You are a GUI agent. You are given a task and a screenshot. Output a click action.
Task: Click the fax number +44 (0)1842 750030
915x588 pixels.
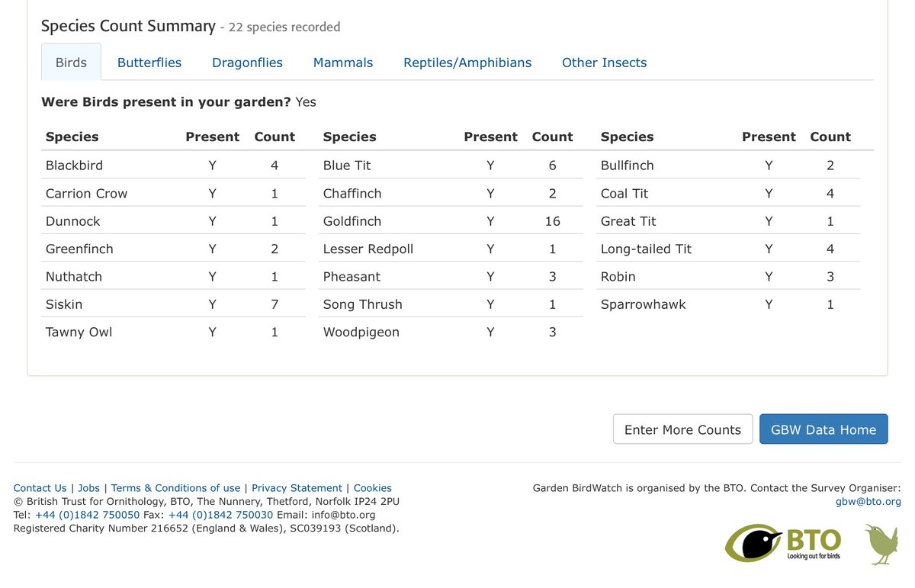coord(220,515)
